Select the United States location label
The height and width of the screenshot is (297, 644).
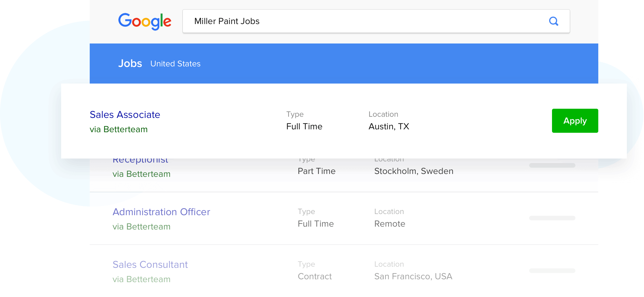tap(175, 64)
